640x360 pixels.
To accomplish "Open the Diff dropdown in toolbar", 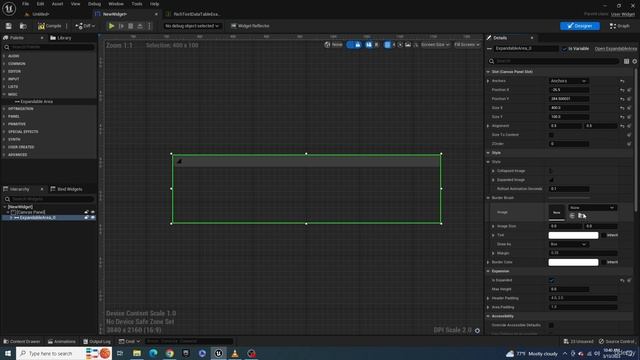I will (85, 26).
